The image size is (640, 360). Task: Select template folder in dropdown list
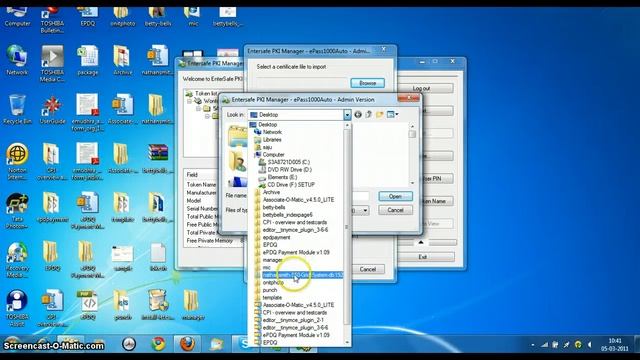click(272, 298)
